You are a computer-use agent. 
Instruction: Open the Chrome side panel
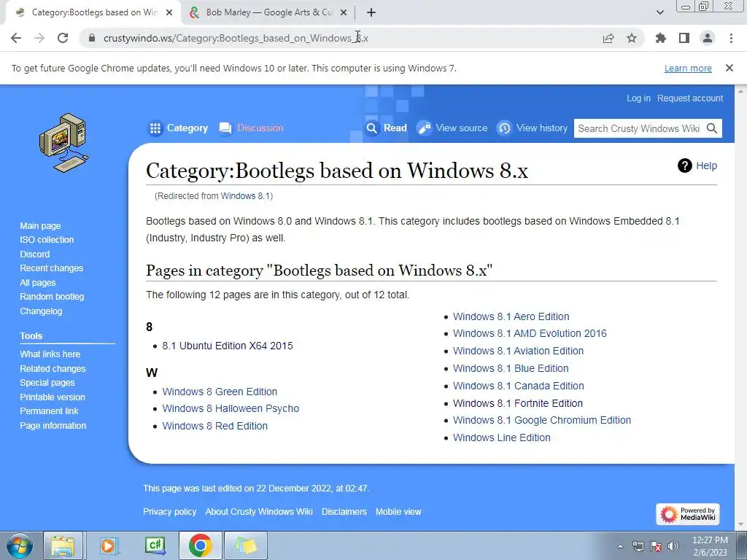(x=684, y=38)
